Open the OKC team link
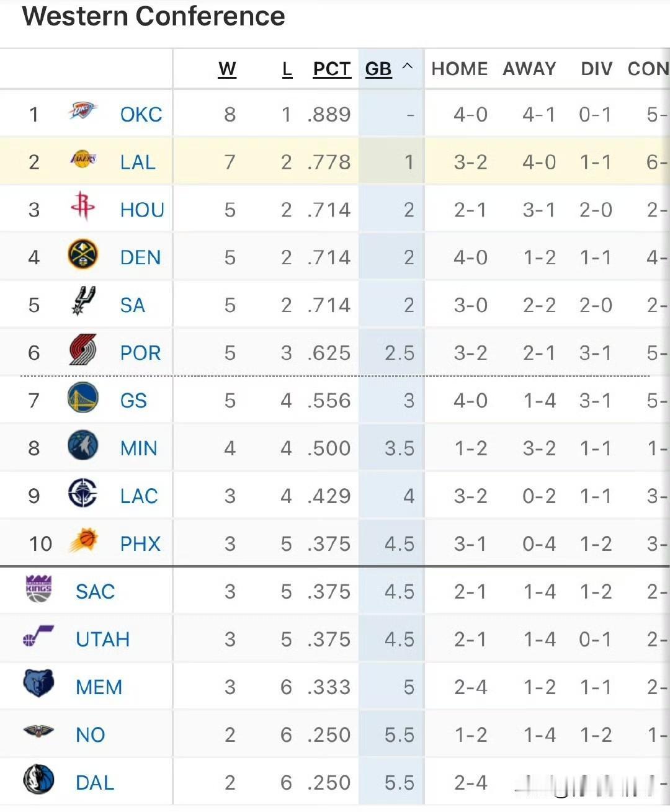Image resolution: width=670 pixels, height=812 pixels. 141,115
